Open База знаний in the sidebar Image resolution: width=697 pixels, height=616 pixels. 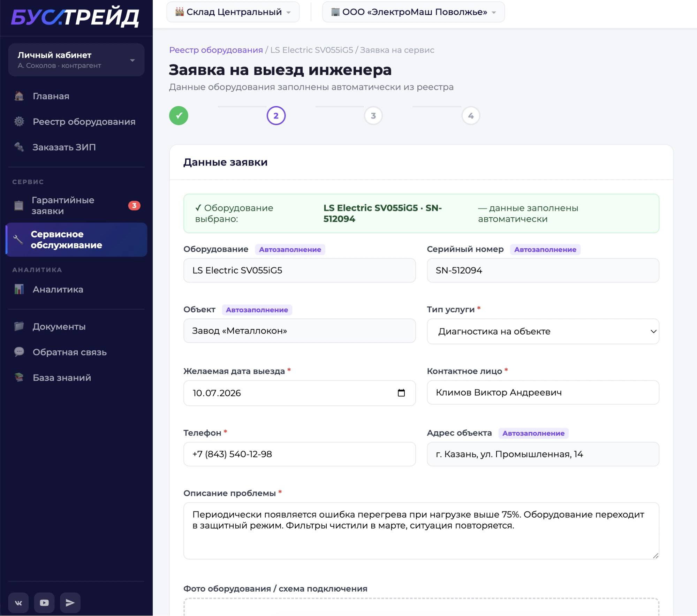pyautogui.click(x=76, y=378)
